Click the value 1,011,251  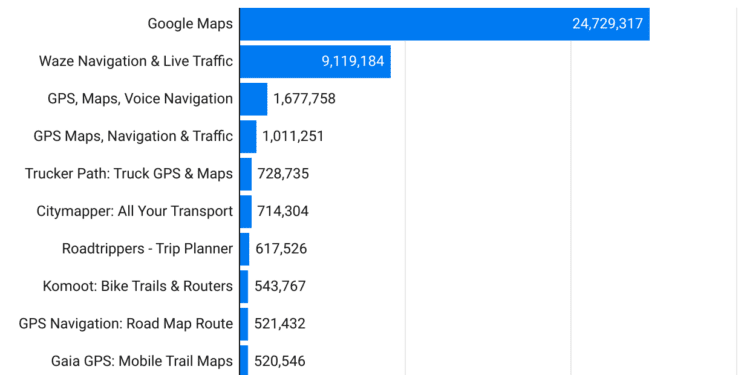pyautogui.click(x=293, y=136)
